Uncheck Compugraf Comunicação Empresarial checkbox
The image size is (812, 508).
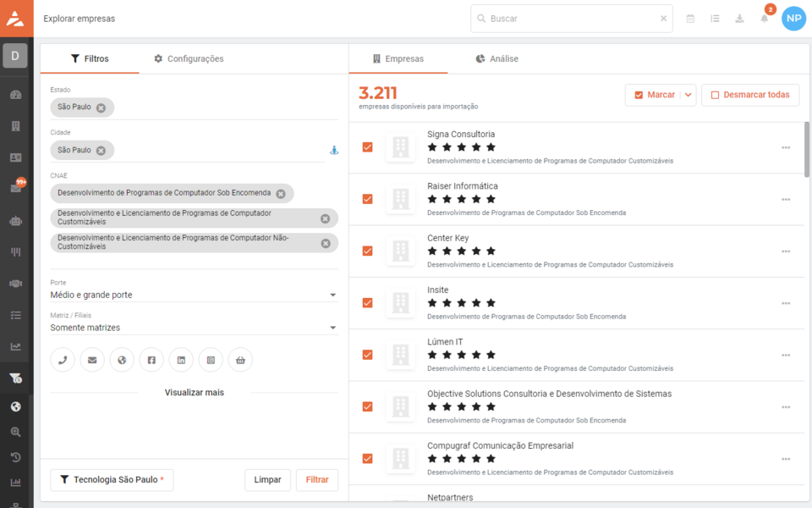point(368,458)
